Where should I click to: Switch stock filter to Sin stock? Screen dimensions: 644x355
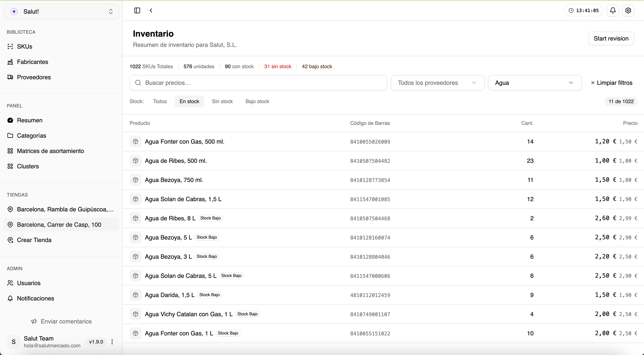(x=222, y=101)
